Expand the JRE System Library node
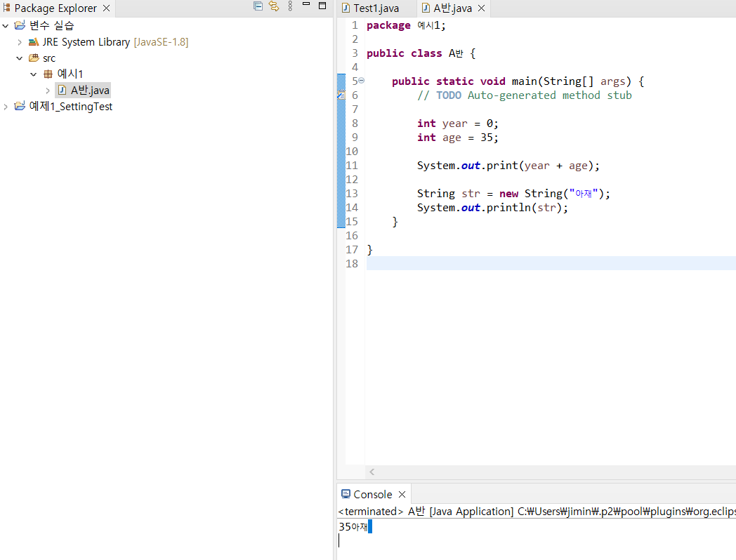 click(19, 42)
